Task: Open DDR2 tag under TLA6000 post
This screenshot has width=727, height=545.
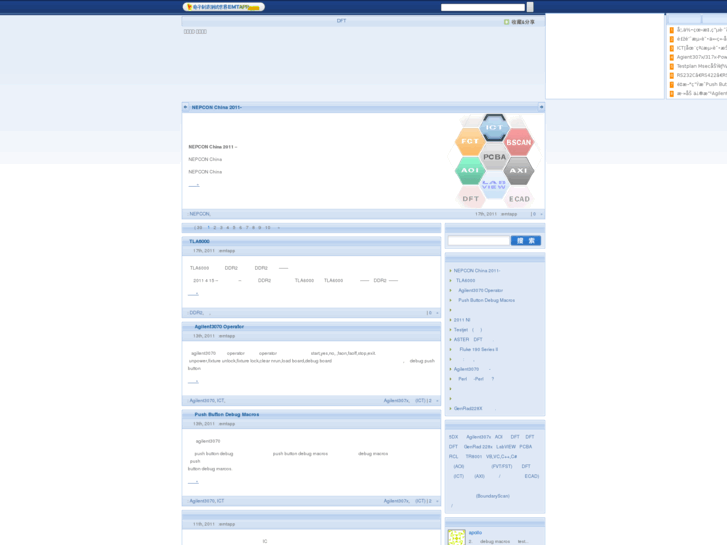Action: click(x=196, y=313)
